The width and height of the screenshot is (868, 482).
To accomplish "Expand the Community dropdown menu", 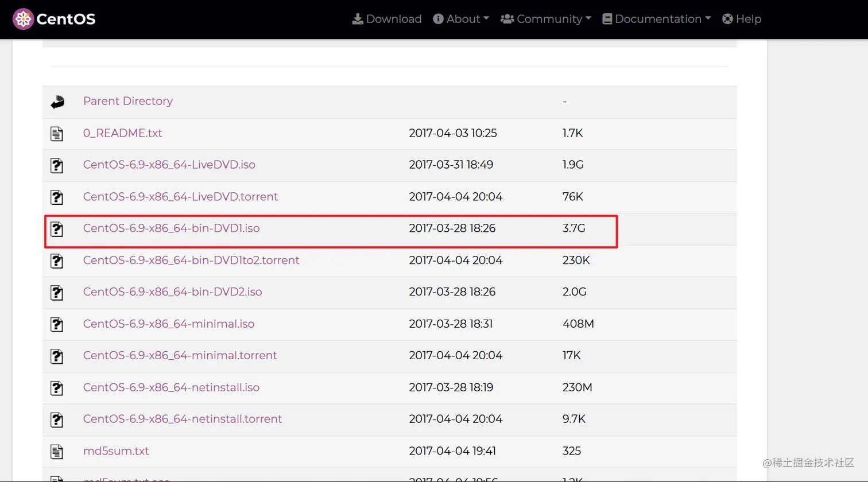I will pos(546,19).
